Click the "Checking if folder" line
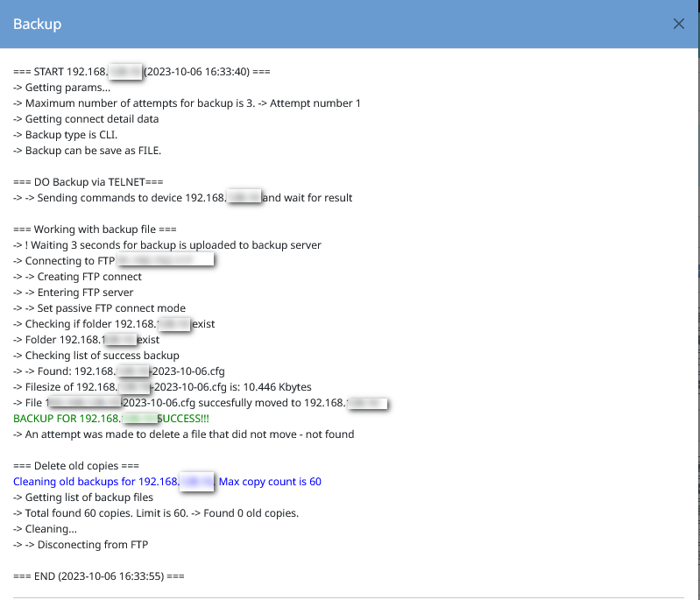The width and height of the screenshot is (700, 600). [114, 324]
